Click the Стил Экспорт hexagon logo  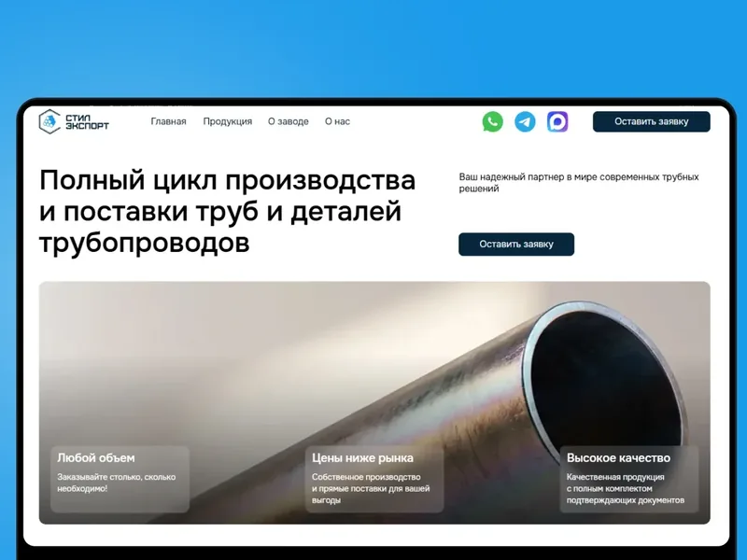coord(49,121)
